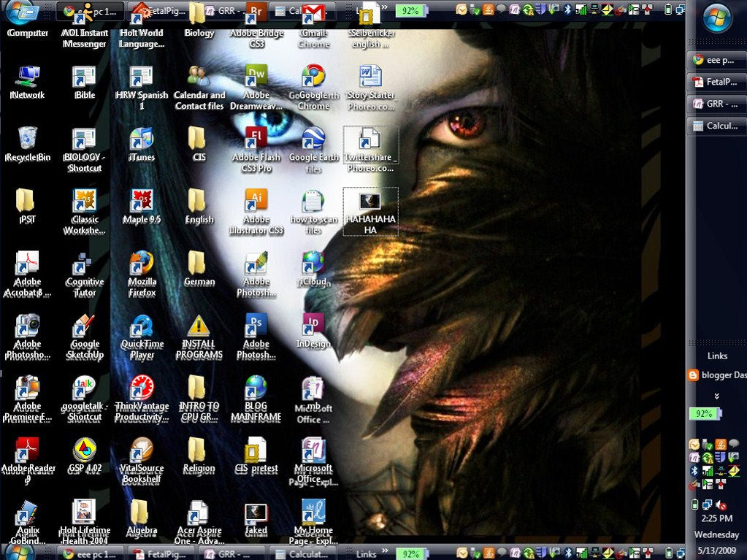This screenshot has width=747, height=560.
Task: Open INTRO TO CPU GR... folder
Action: click(199, 399)
